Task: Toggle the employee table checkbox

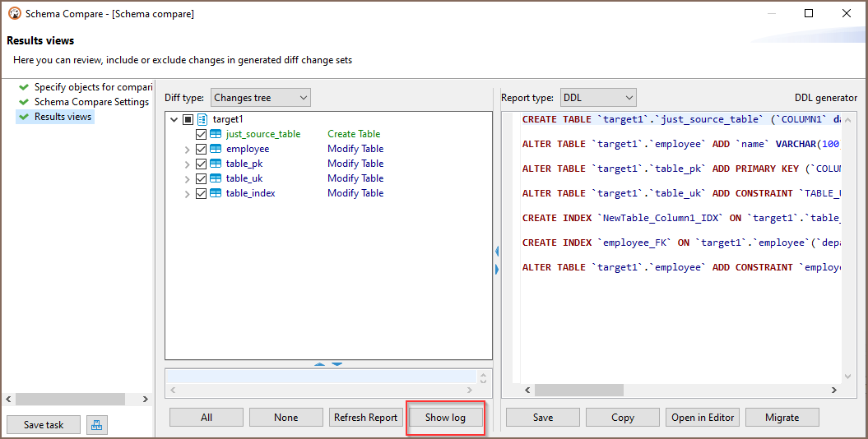Action: tap(201, 149)
